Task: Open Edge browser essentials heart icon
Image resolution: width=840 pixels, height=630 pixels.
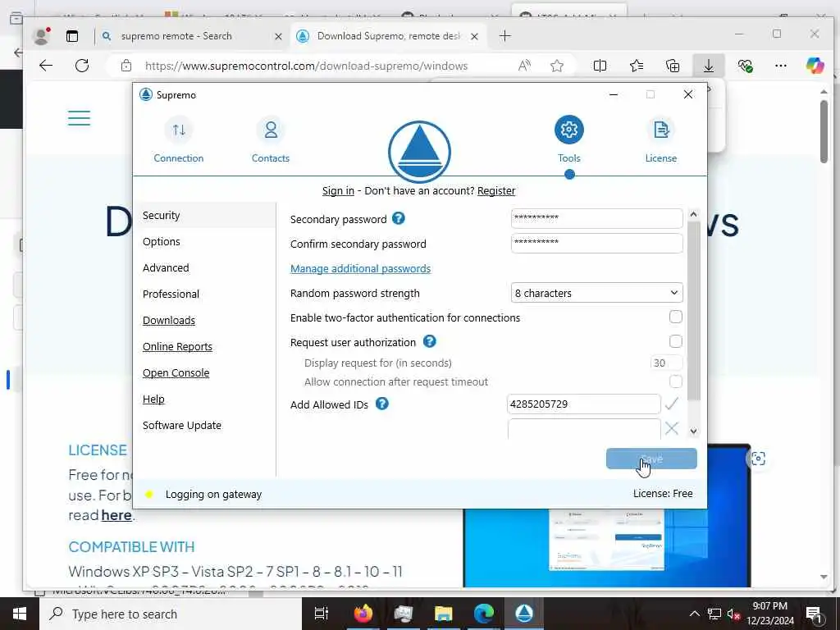Action: click(745, 66)
